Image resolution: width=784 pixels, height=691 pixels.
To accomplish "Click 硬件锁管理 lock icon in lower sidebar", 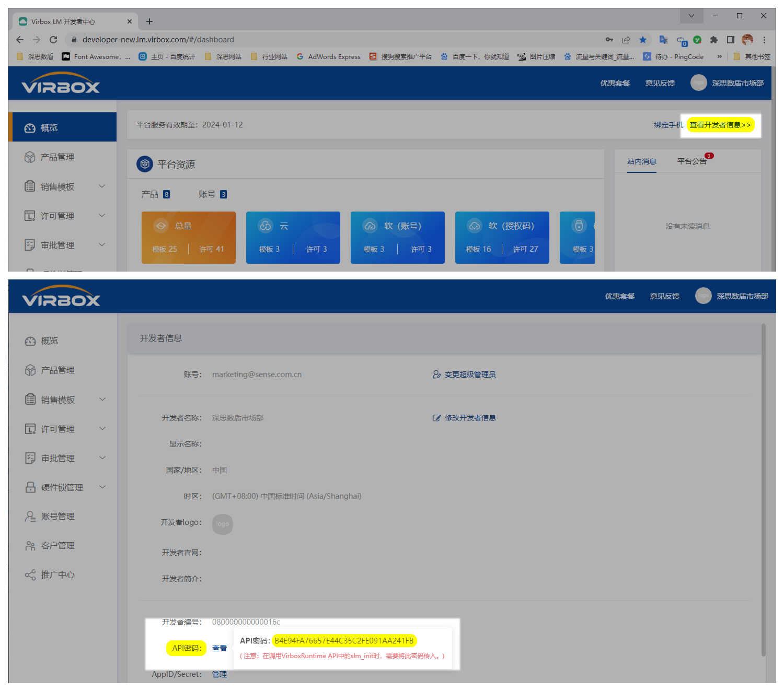I will click(x=30, y=487).
